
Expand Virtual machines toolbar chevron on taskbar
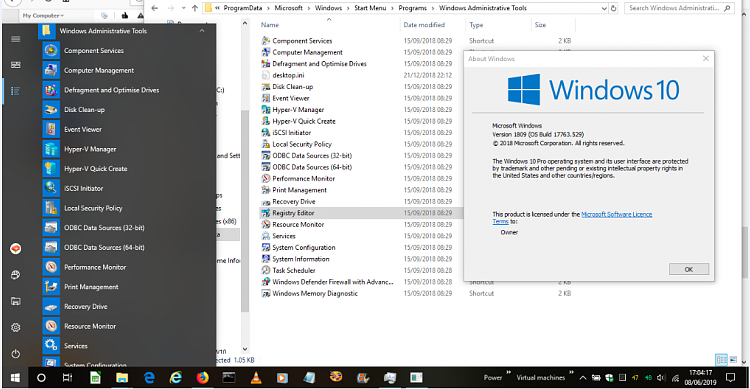(x=571, y=372)
